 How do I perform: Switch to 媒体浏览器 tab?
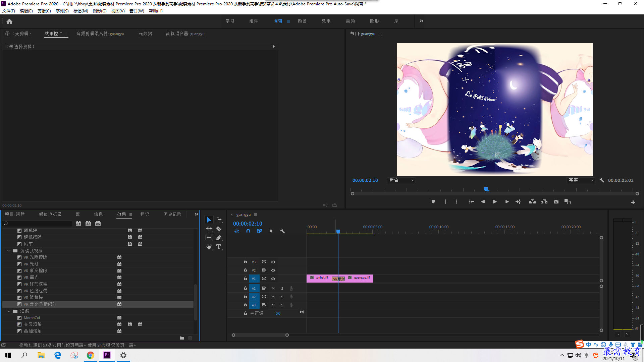pos(50,214)
